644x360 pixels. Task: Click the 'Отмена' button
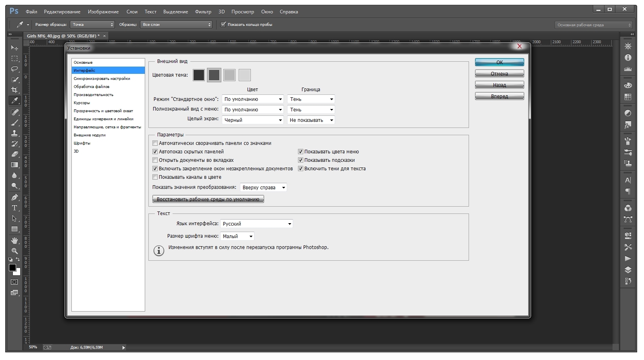(499, 74)
